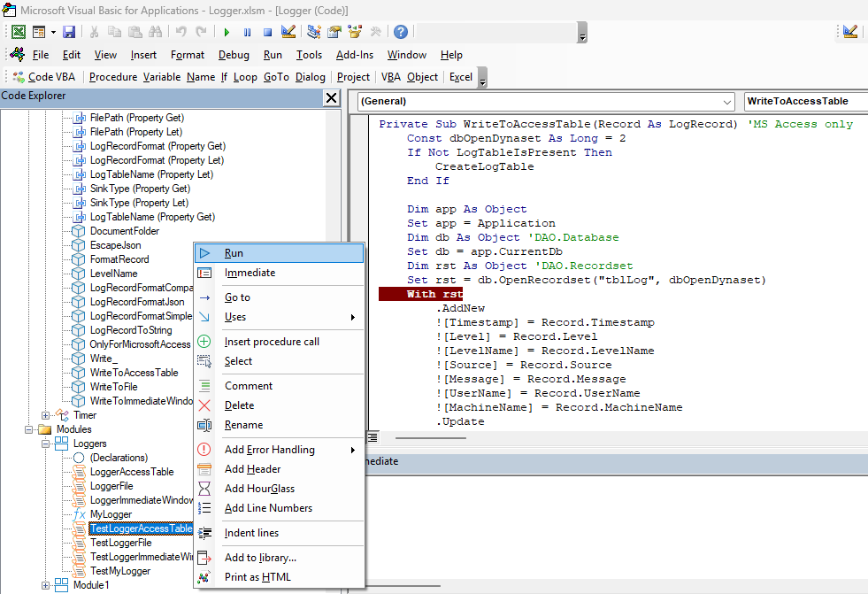Image resolution: width=868 pixels, height=594 pixels.
Task: Open the Variable toolbar menu
Action: coord(162,77)
